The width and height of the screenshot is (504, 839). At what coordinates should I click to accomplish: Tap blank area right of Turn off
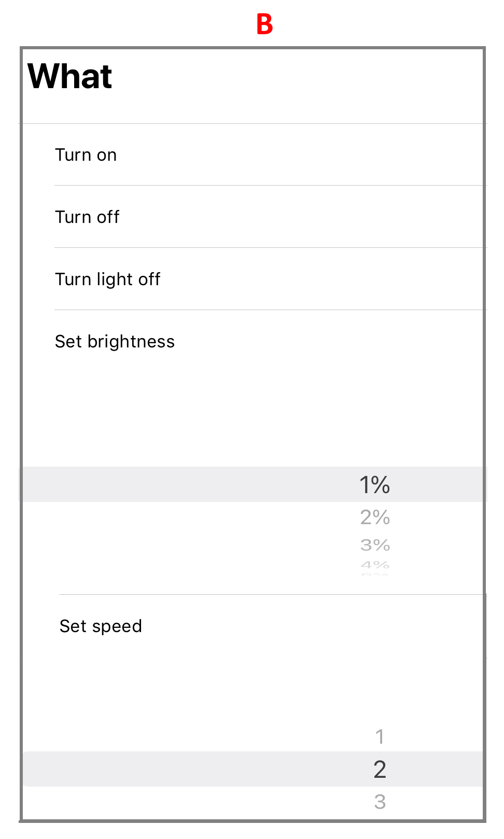click(x=302, y=217)
